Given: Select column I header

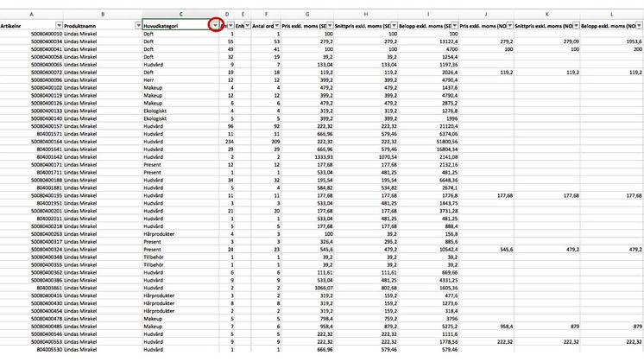Looking at the screenshot, I should 428,15.
